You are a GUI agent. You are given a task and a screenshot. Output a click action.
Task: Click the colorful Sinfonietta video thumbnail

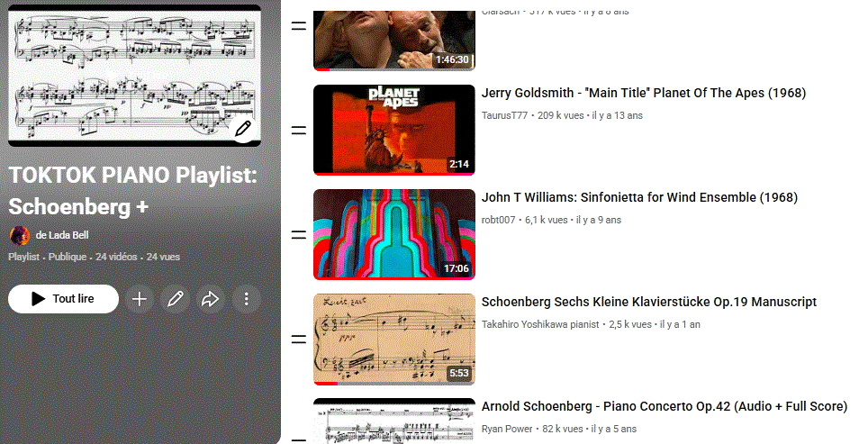pyautogui.click(x=394, y=235)
